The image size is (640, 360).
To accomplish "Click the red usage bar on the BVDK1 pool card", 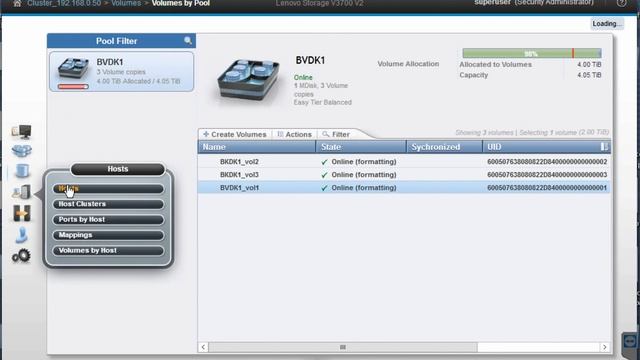I will pyautogui.click(x=73, y=86).
